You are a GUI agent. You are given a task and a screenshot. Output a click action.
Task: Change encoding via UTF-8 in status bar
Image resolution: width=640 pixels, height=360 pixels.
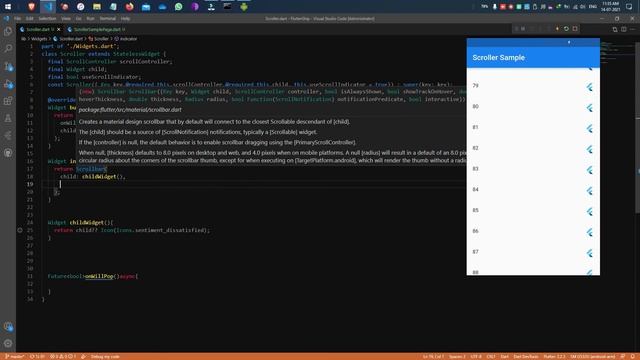476,356
